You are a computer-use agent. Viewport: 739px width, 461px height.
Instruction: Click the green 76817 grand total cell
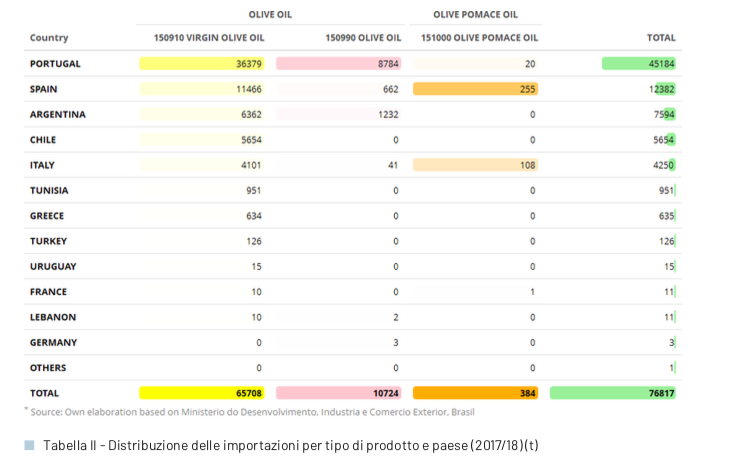613,393
